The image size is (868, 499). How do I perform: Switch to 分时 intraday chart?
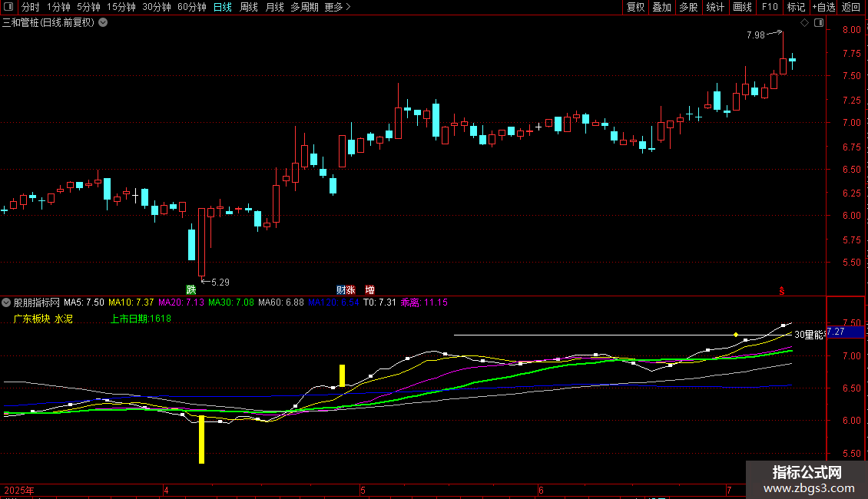(31, 7)
